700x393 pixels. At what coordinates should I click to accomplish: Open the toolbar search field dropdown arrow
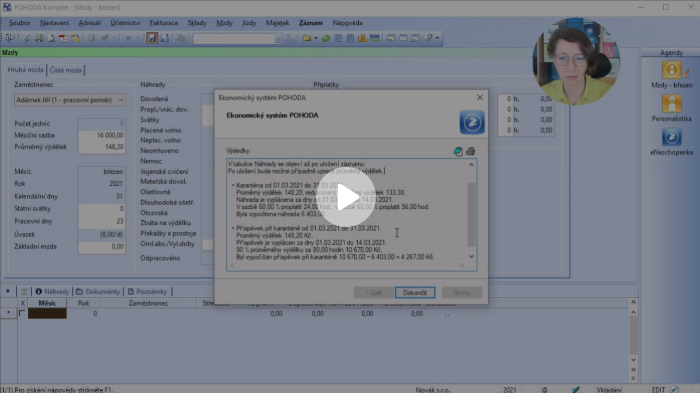coord(278,39)
